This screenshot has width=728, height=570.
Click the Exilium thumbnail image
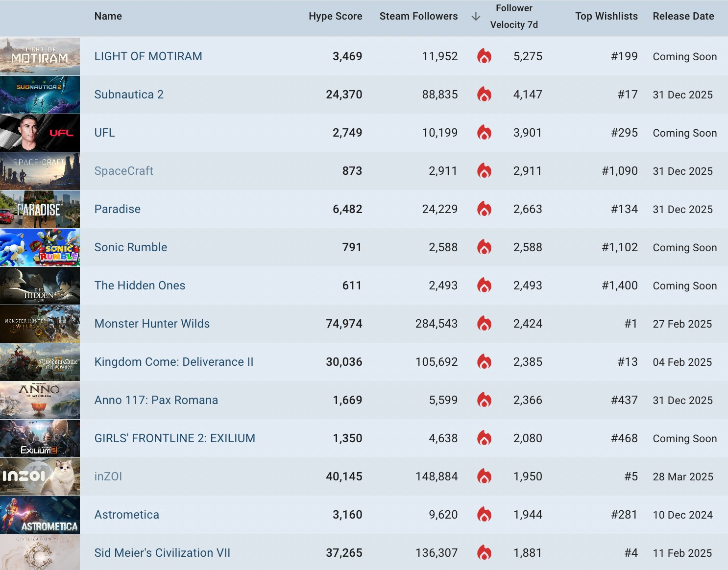40,438
